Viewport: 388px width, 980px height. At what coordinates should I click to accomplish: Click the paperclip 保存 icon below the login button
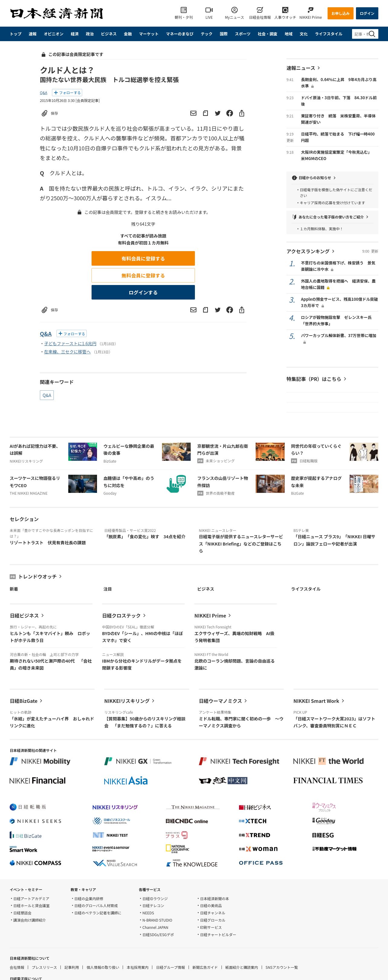tap(44, 310)
